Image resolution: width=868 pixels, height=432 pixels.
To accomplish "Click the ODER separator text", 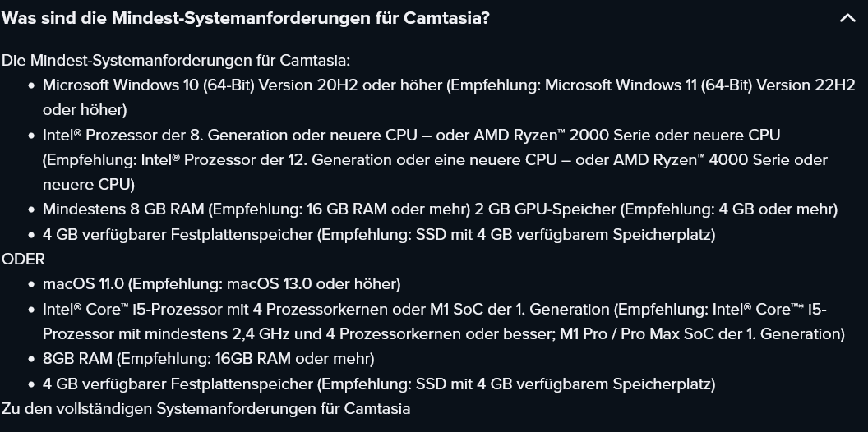I will pos(23,259).
